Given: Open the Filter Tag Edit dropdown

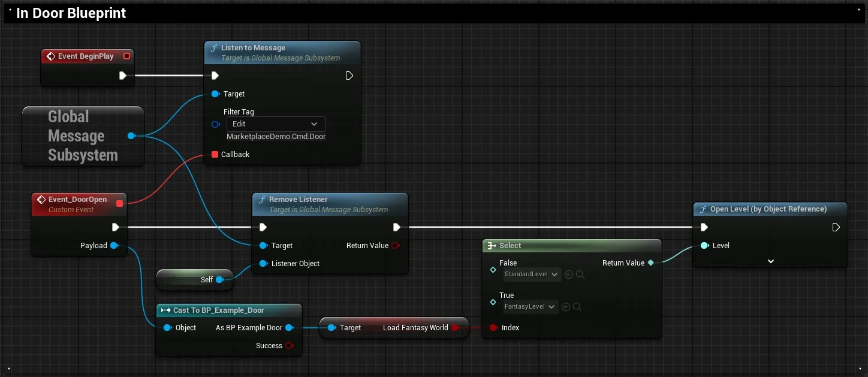Looking at the screenshot, I should click(x=276, y=124).
